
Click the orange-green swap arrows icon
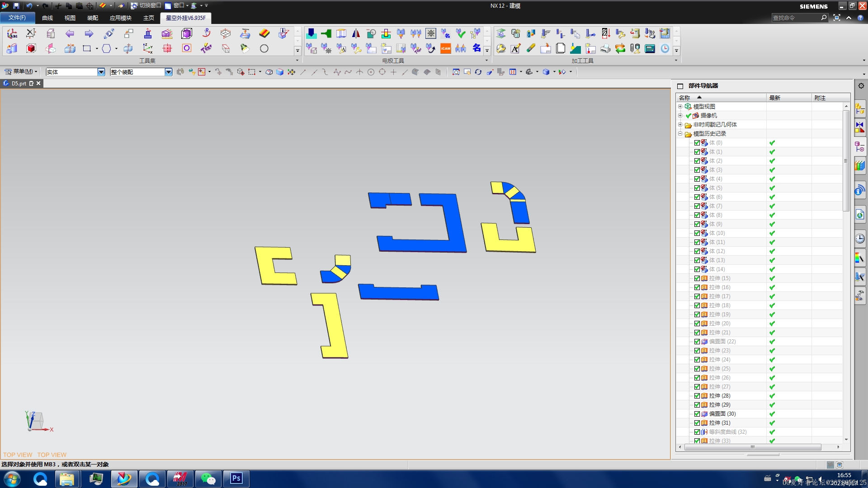tap(620, 48)
